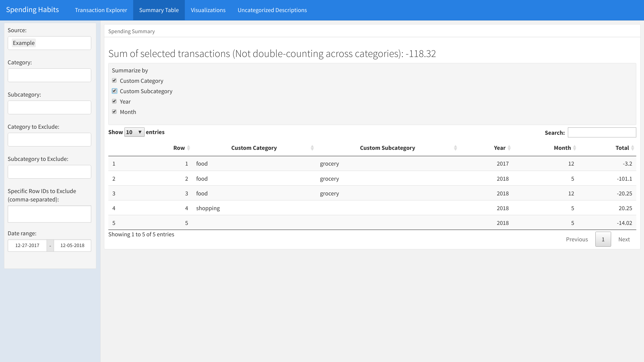Toggle the Month checkbox
This screenshot has height=362, width=644.
pos(114,112)
